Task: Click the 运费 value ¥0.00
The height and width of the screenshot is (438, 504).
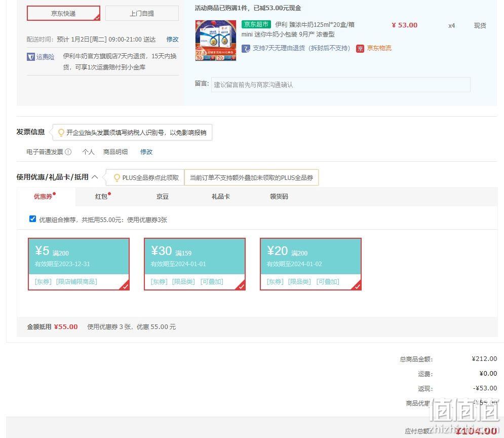Action: pos(488,373)
